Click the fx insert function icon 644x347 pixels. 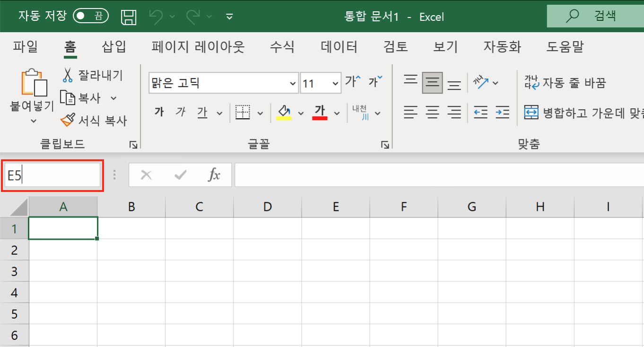214,175
